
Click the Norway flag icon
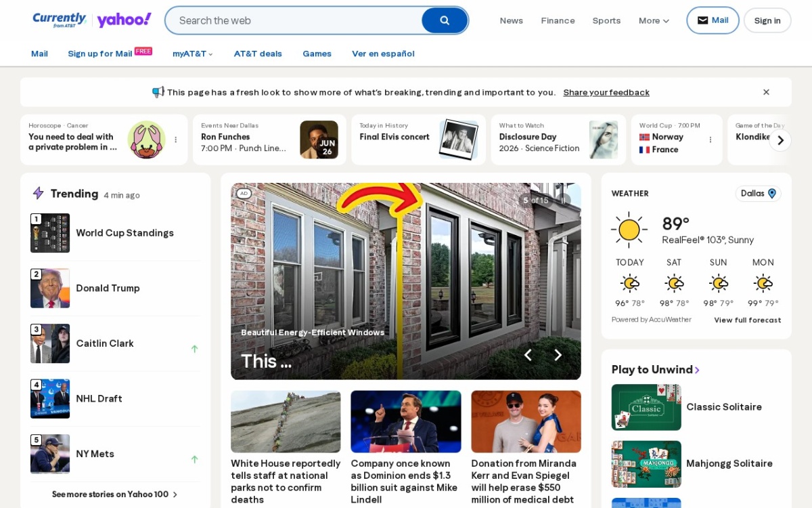click(x=644, y=137)
